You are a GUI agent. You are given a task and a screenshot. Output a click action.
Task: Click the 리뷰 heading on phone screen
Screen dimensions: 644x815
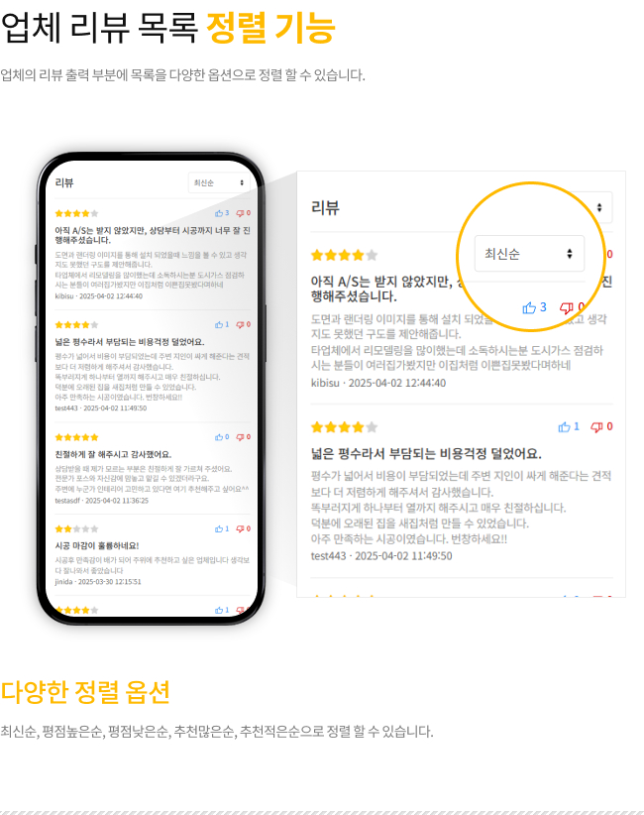coord(64,183)
